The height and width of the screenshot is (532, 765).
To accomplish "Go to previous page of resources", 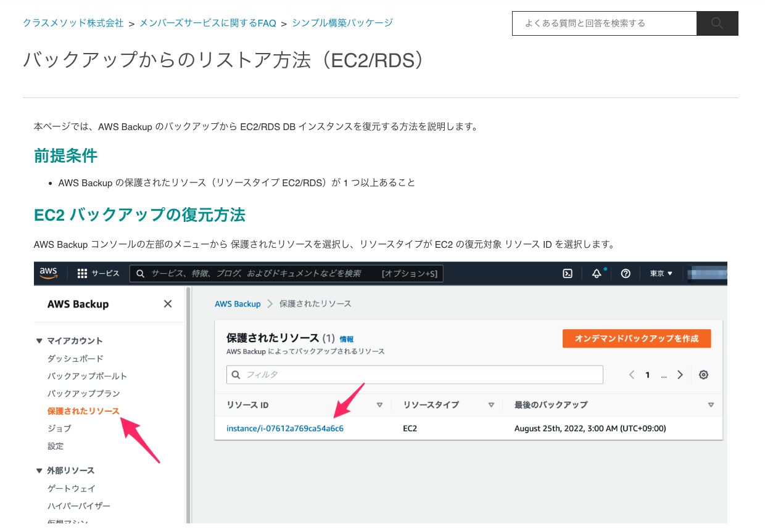I will 631,375.
